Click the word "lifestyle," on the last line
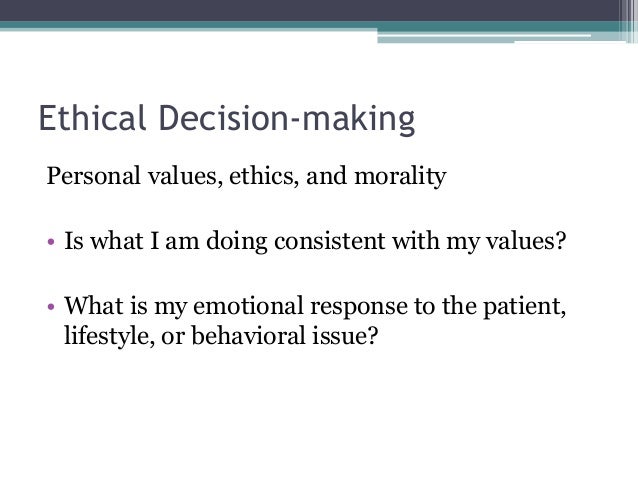This screenshot has width=638, height=479. click(109, 337)
